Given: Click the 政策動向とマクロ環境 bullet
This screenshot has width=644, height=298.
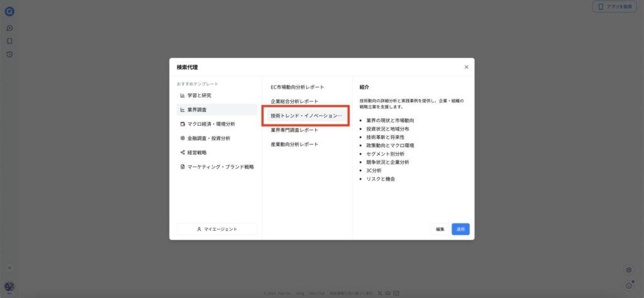Looking at the screenshot, I should point(390,145).
